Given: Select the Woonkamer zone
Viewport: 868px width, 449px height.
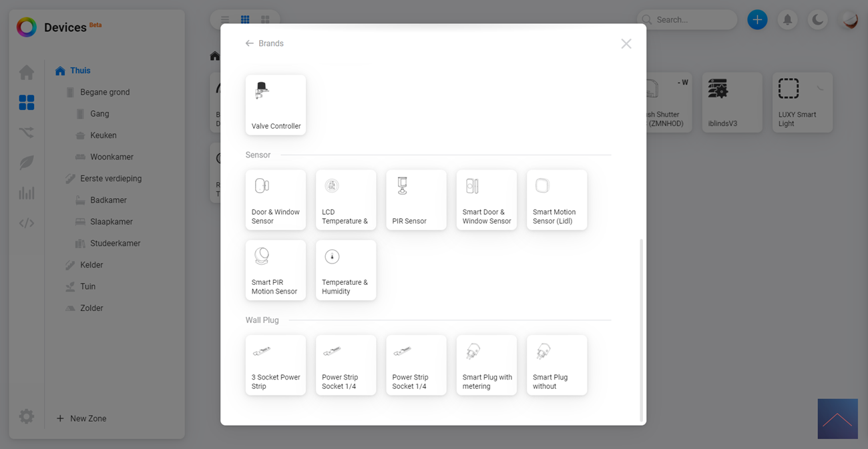Looking at the screenshot, I should click(112, 157).
